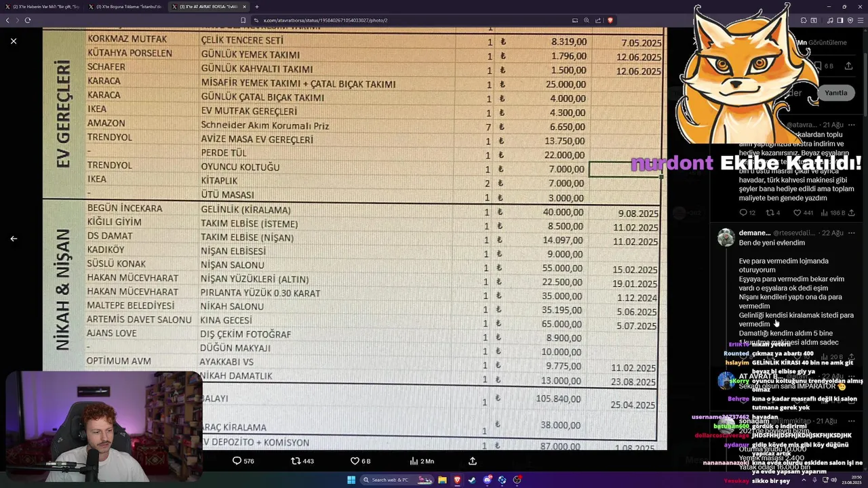Select 'Schneider Akım Korumalı Priz' text
This screenshot has width=868, height=488.
click(x=264, y=125)
